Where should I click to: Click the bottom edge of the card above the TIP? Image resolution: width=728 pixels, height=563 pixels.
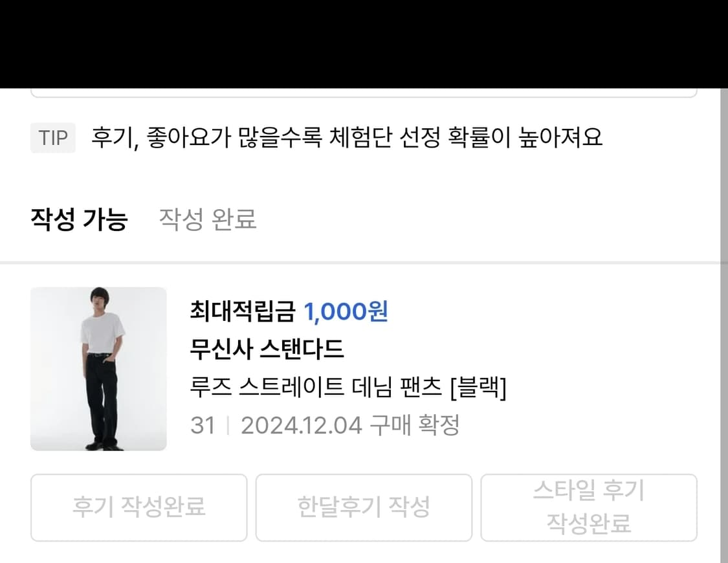tap(364, 94)
